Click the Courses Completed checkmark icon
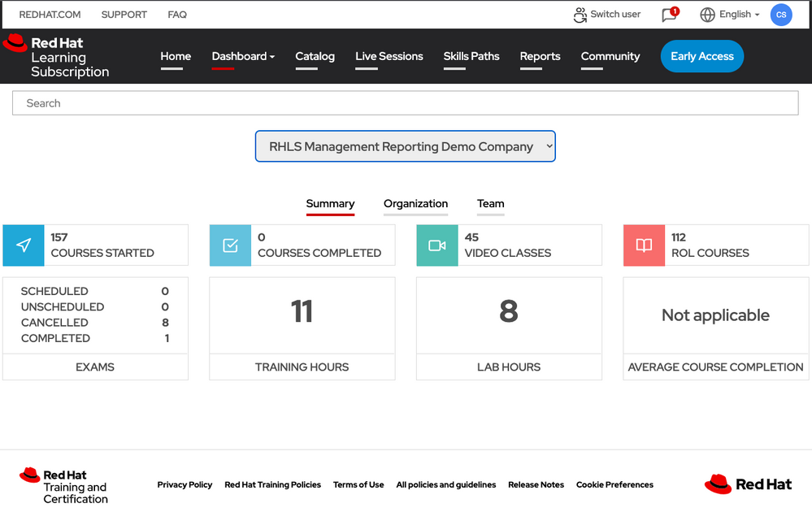 click(x=231, y=245)
